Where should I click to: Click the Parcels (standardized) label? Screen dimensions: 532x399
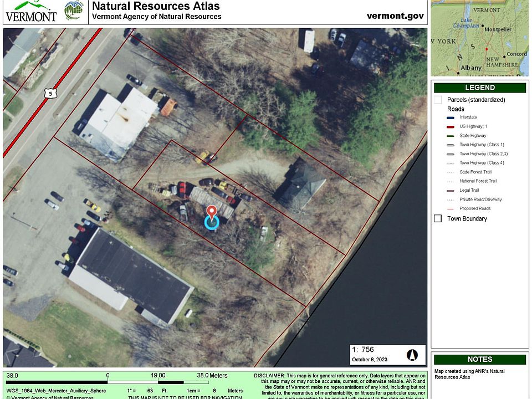pyautogui.click(x=476, y=100)
